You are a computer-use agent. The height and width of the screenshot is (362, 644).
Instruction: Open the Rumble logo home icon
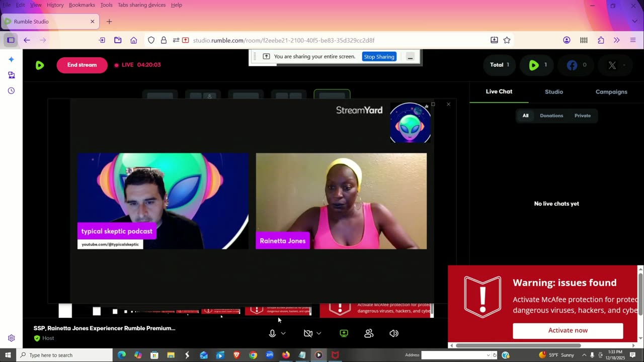[40, 65]
